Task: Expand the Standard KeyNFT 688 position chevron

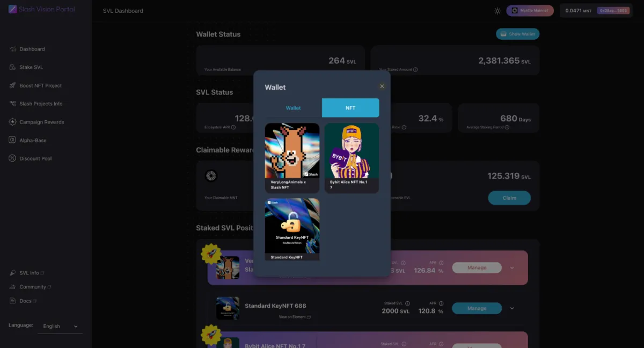Action: click(x=512, y=308)
